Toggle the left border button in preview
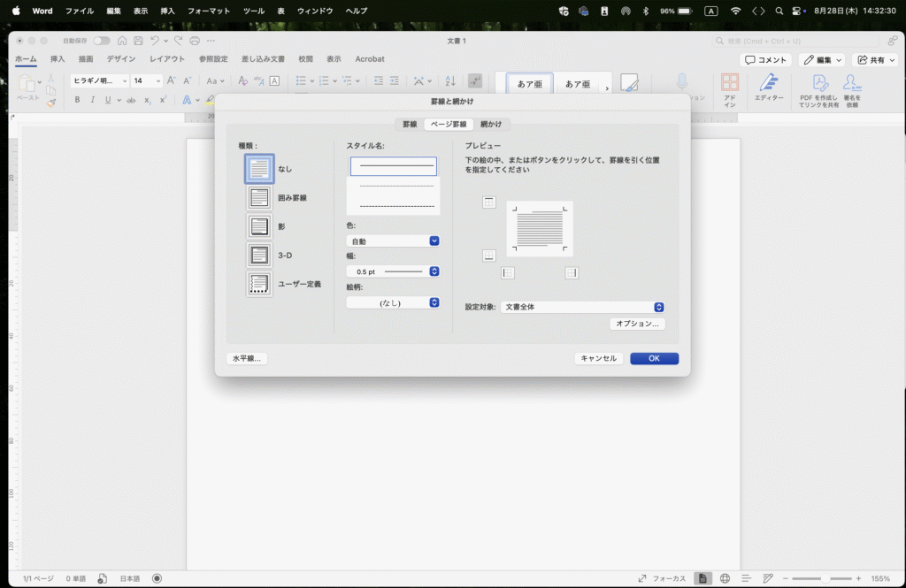Screen dimensions: 906x588 508,273
